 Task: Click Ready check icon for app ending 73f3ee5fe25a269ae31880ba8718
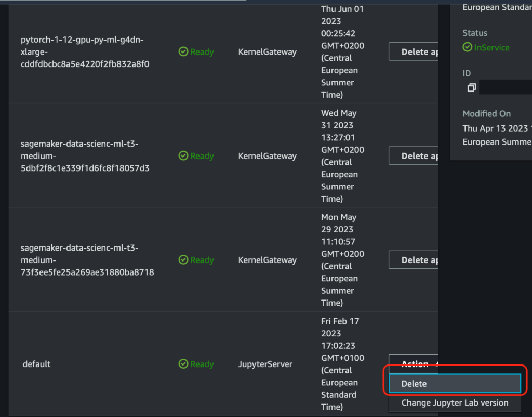pyautogui.click(x=183, y=260)
